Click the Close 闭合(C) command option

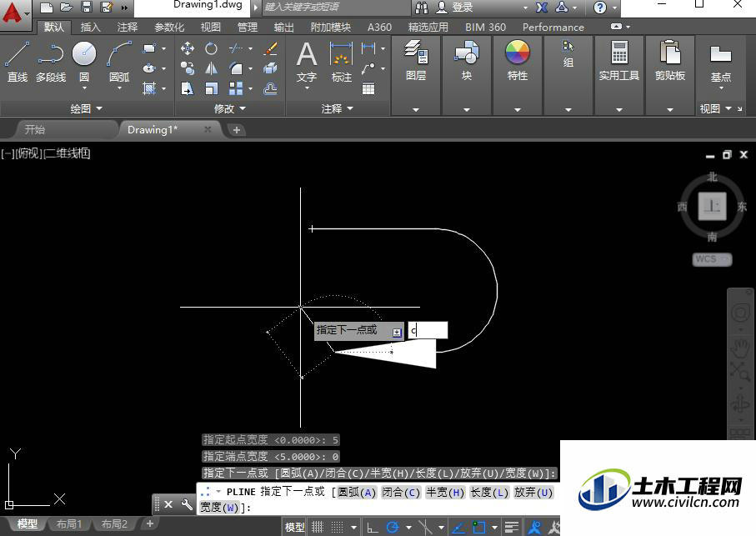pyautogui.click(x=401, y=492)
